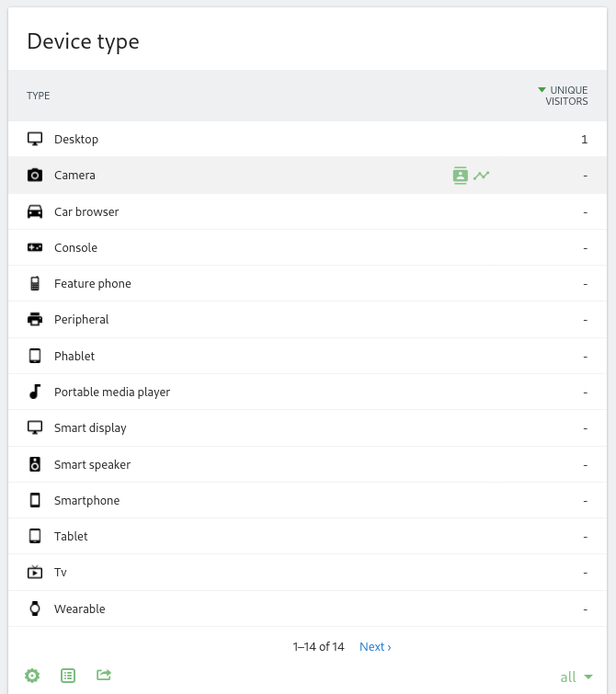Click the Smart speaker icon

pos(35,464)
